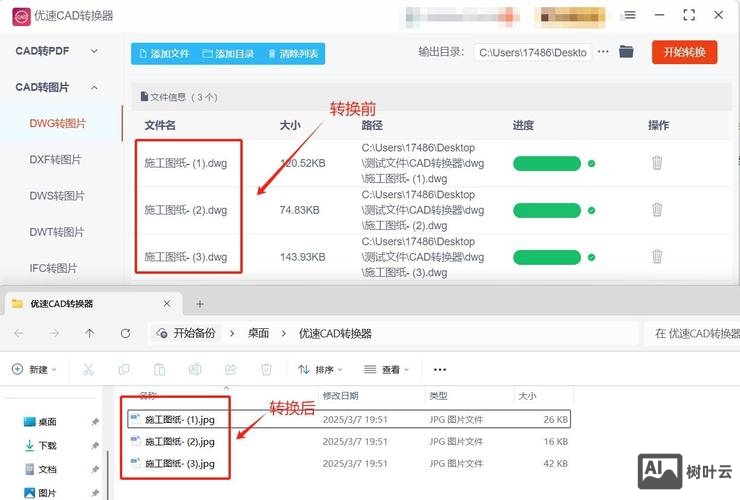Open the hamburger menu in converter title bar

click(x=630, y=15)
